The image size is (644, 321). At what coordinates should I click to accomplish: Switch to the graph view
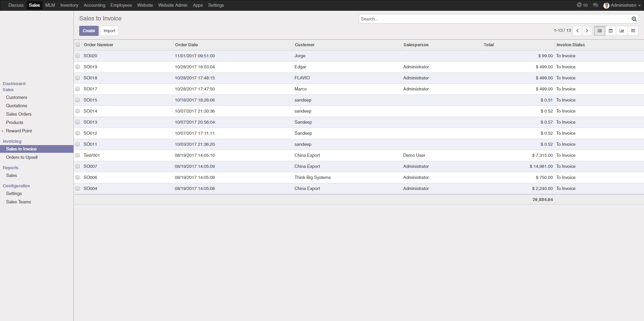(x=622, y=30)
